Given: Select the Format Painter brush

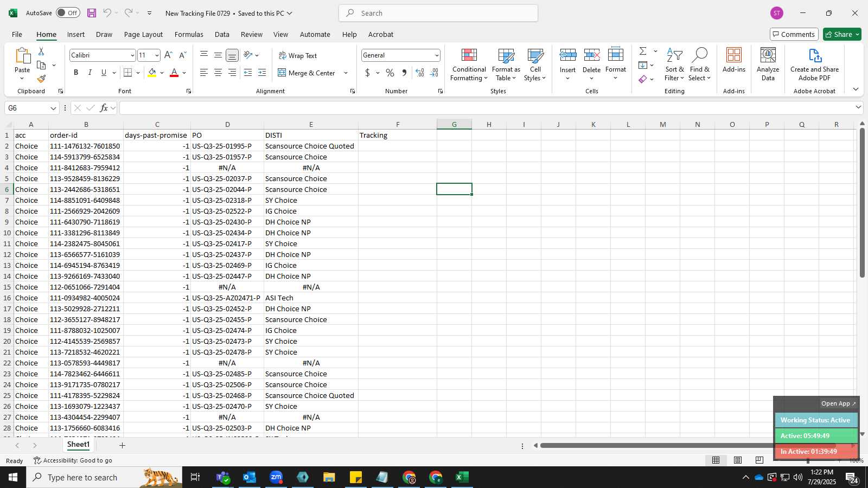Looking at the screenshot, I should [x=41, y=79].
